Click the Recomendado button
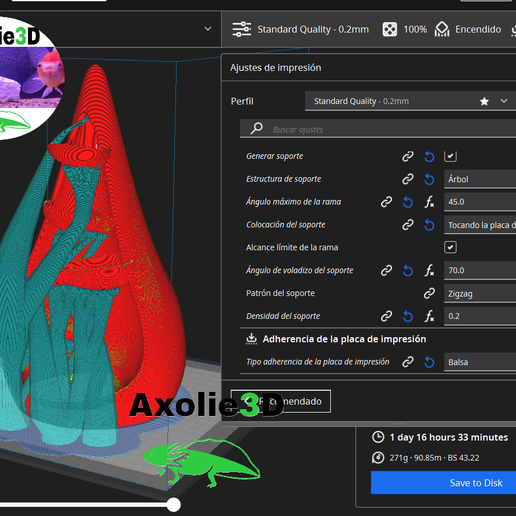This screenshot has width=516, height=516. click(x=281, y=401)
